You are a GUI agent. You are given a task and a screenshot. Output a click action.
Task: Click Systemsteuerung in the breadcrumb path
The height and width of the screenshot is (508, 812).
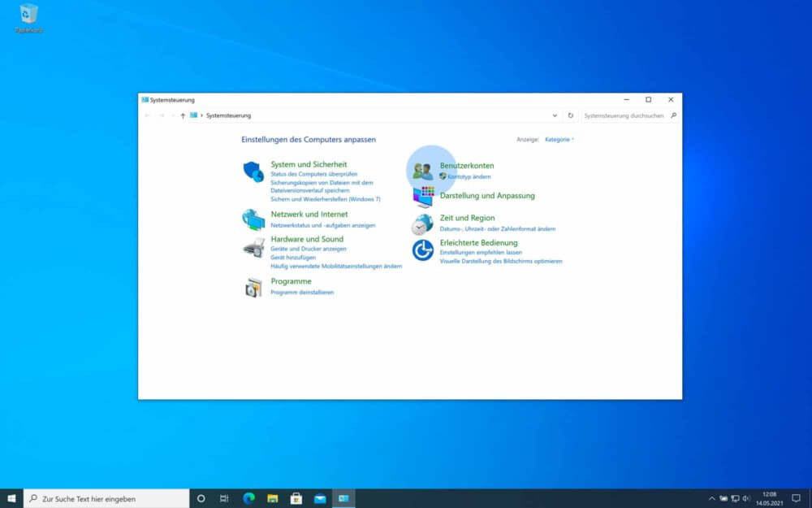coord(227,115)
